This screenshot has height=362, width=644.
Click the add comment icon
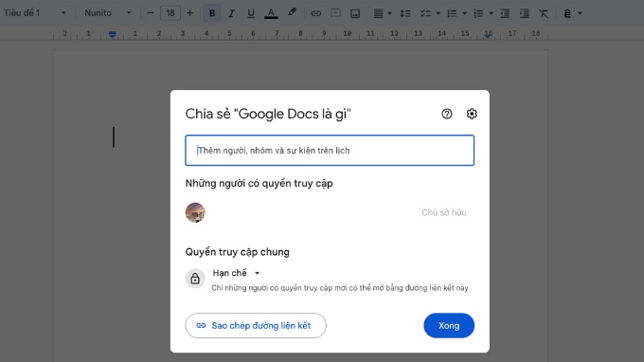click(x=335, y=13)
